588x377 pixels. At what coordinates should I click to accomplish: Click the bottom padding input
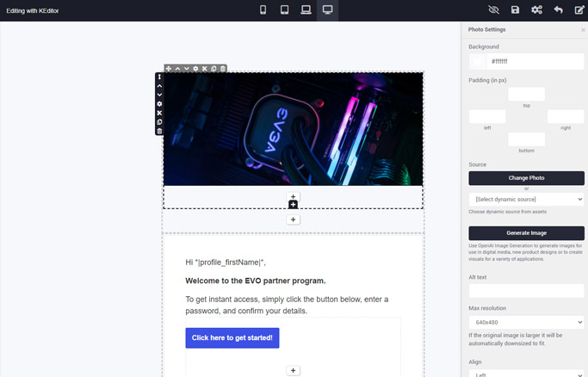click(526, 139)
